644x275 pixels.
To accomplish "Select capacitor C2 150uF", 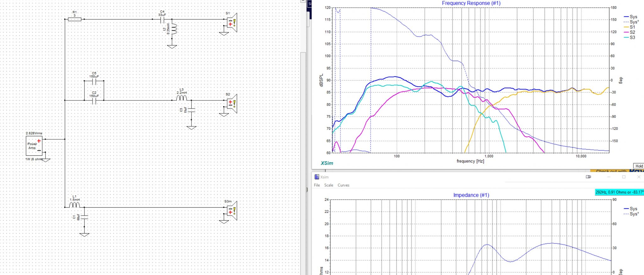I will [x=94, y=100].
